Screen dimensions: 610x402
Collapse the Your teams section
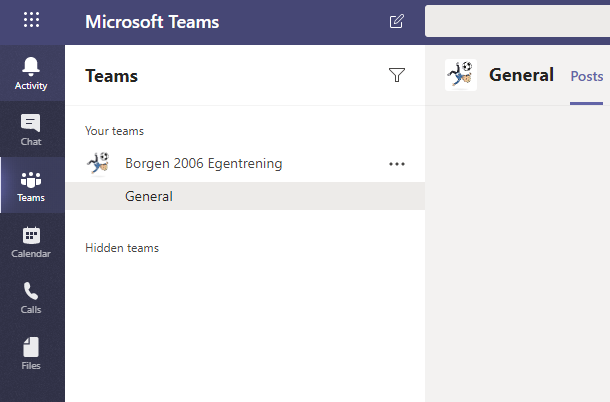pyautogui.click(x=114, y=131)
